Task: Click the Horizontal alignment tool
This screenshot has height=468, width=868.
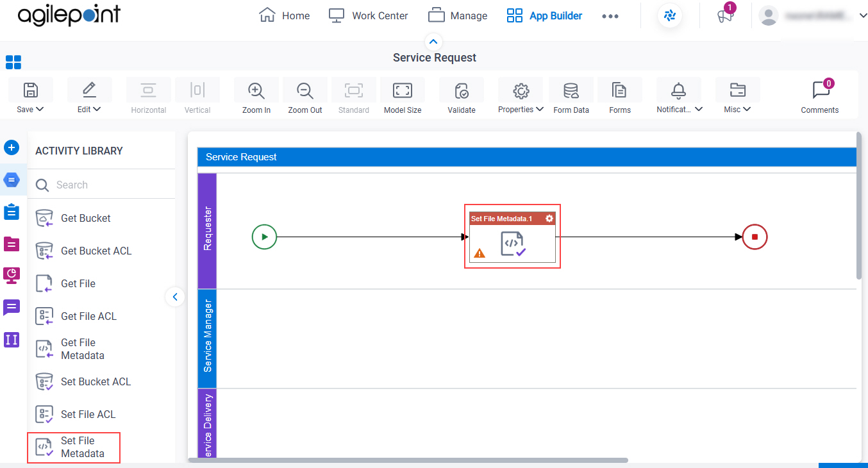Action: [149, 90]
